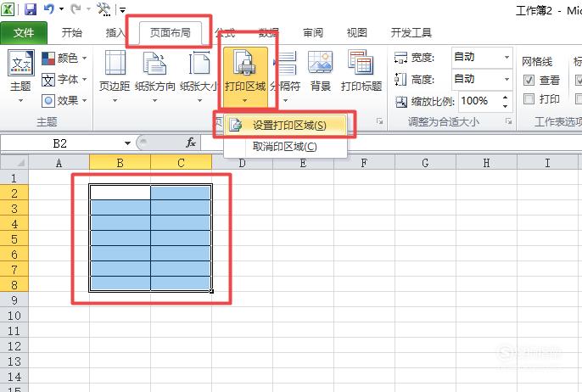The height and width of the screenshot is (392, 582).
Task: Click cell F10 in the worksheet
Action: tap(364, 315)
